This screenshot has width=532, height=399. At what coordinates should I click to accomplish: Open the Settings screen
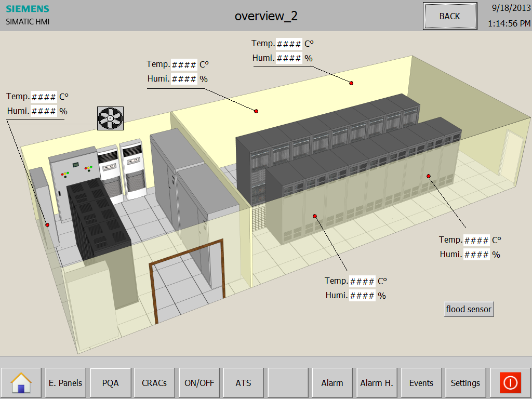(465, 383)
